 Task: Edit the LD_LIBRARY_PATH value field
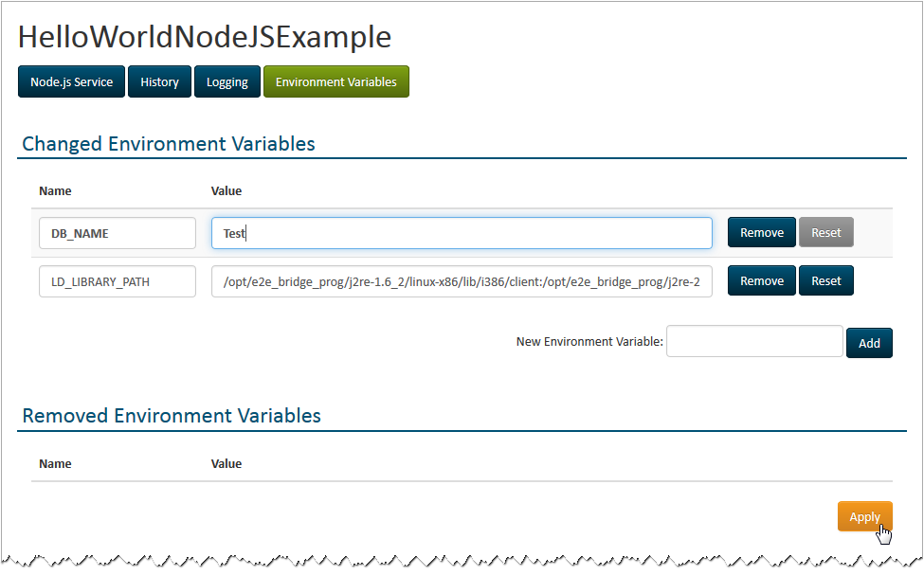coord(462,281)
